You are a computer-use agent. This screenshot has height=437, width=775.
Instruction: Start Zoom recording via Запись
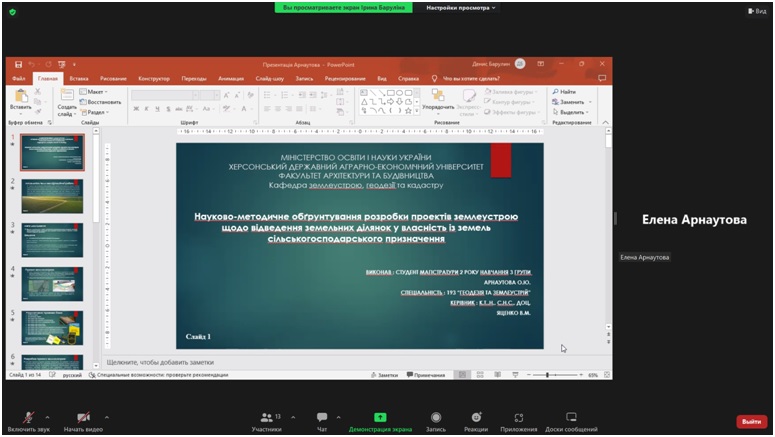[436, 422]
